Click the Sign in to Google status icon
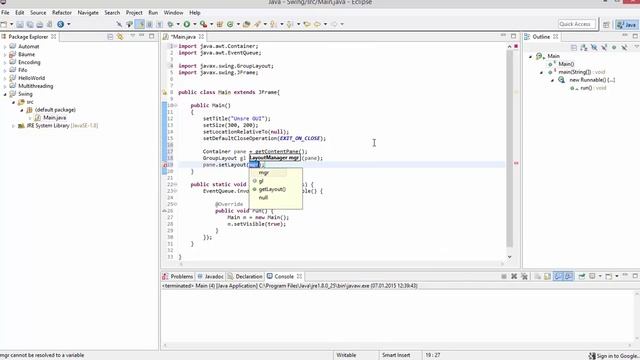The image size is (640, 360). coord(592,356)
